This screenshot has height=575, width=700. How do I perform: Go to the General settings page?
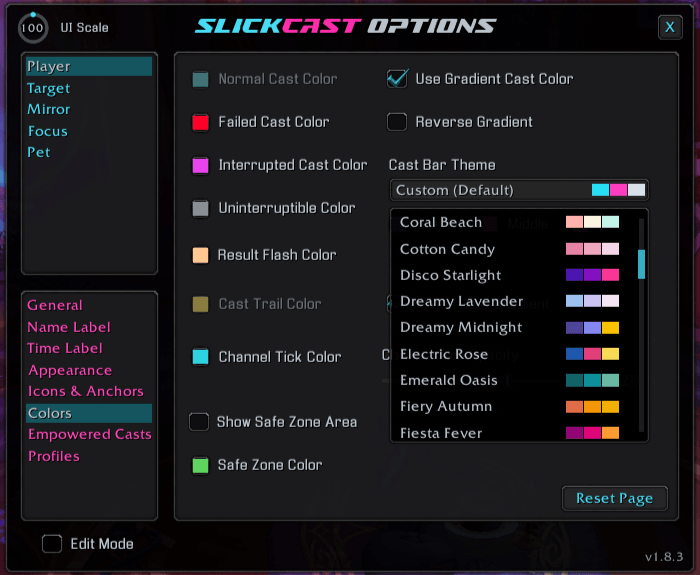tap(89, 305)
